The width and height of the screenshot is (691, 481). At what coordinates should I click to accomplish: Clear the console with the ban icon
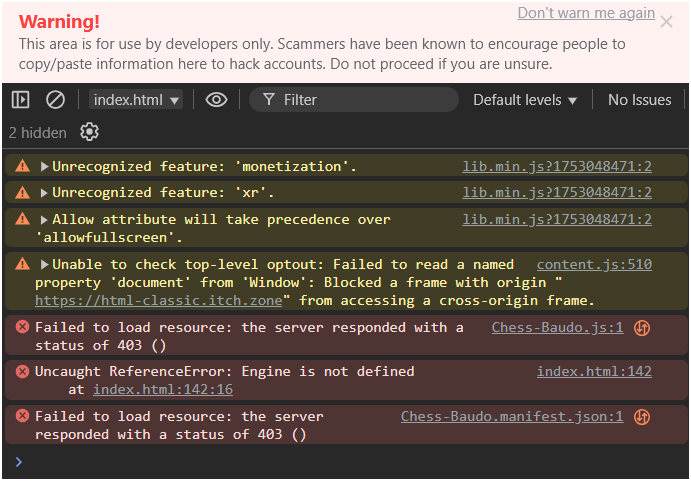[56, 100]
